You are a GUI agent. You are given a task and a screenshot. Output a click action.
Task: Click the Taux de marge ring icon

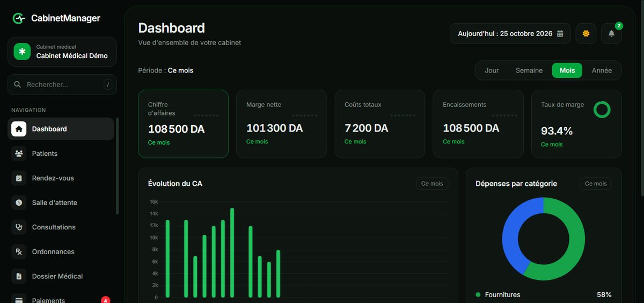(602, 109)
